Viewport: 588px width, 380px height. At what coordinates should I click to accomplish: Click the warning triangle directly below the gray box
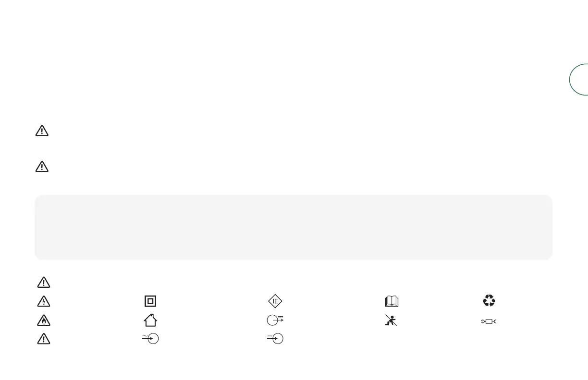(43, 282)
